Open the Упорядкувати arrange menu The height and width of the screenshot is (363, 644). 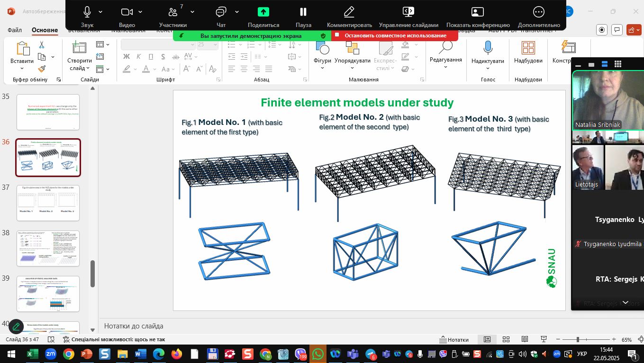[x=352, y=54]
